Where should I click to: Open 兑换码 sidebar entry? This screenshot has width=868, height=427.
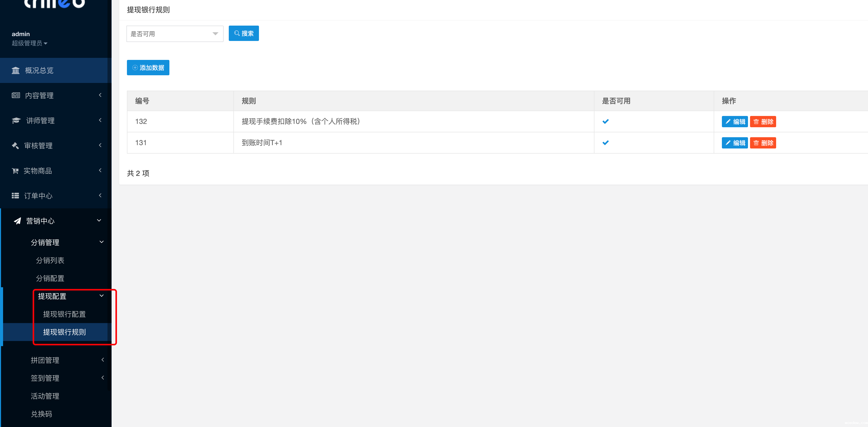pos(41,414)
